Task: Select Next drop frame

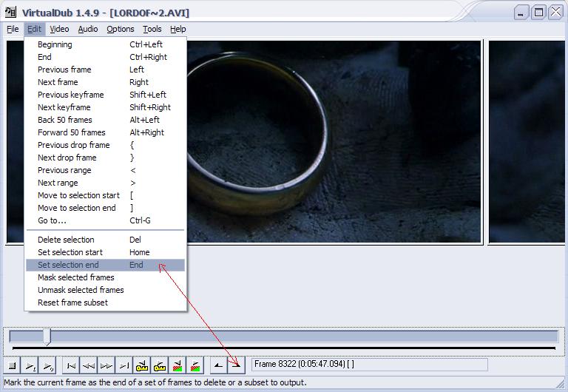Action: pyautogui.click(x=106, y=158)
